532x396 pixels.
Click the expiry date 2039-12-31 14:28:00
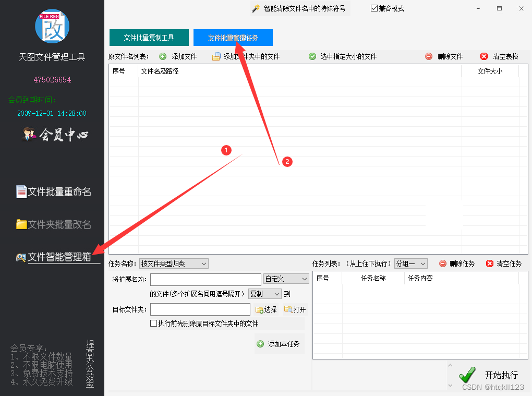pos(52,113)
